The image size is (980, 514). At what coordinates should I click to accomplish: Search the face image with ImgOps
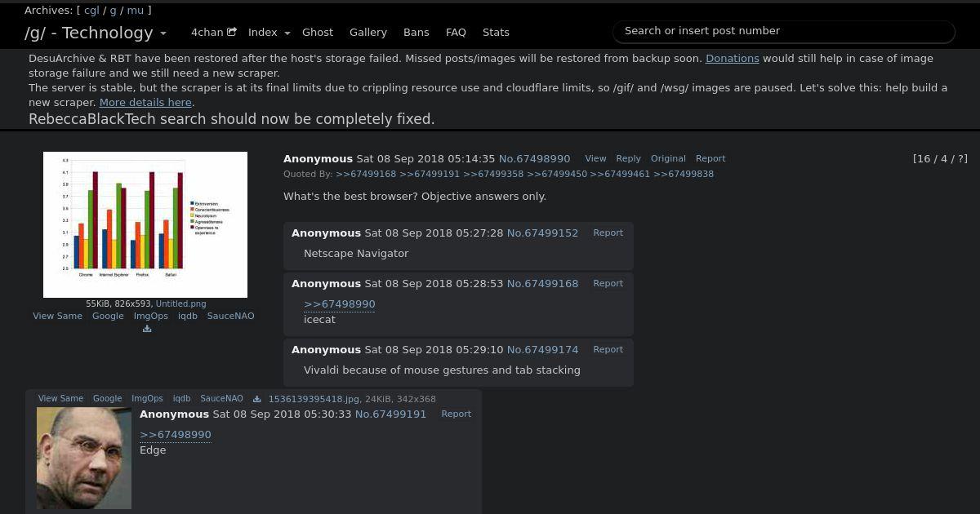[x=147, y=399]
